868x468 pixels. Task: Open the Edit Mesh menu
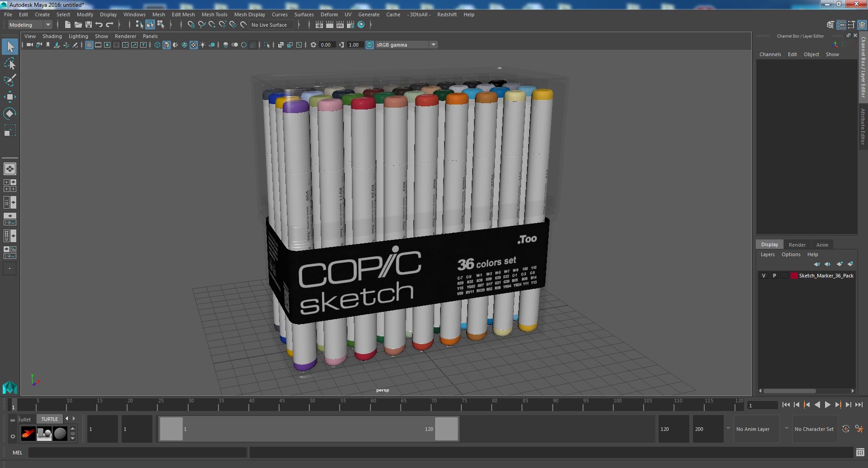click(x=183, y=14)
